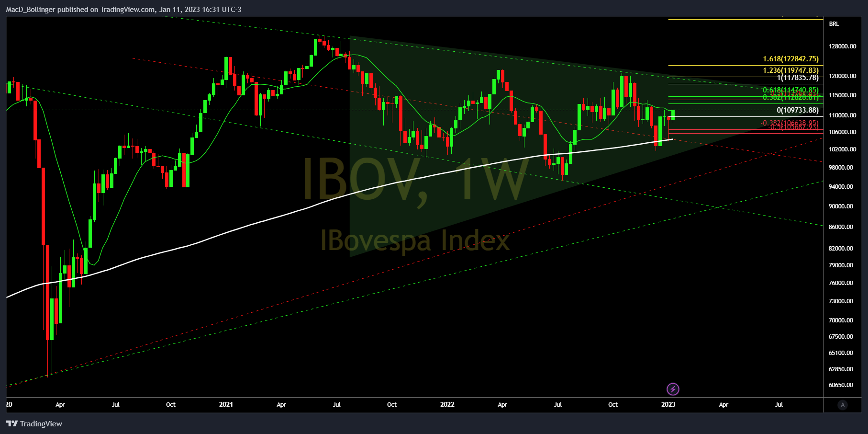Click the 73000.00 price axis label

click(x=841, y=301)
